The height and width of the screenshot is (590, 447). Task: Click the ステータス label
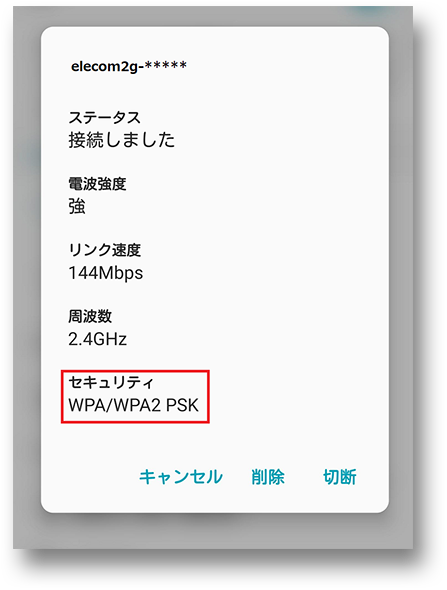pos(104,117)
